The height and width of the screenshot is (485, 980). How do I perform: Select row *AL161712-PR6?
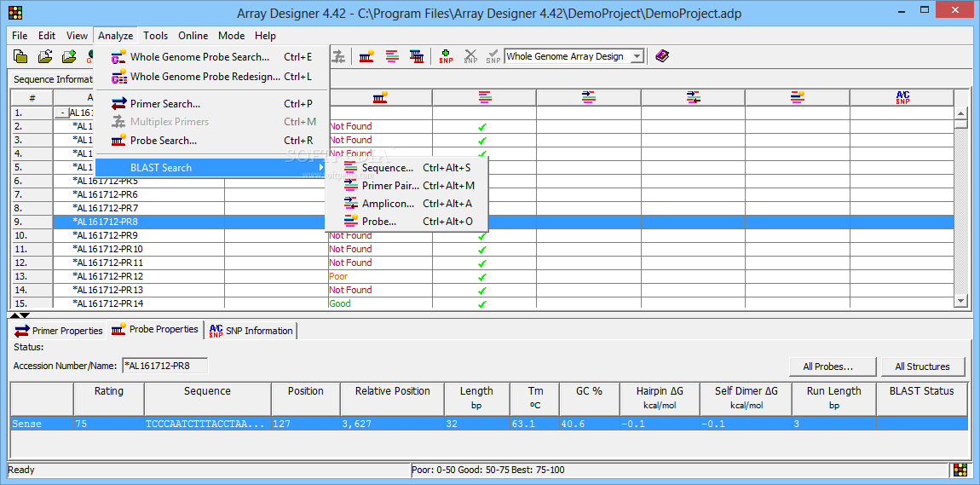click(x=106, y=194)
